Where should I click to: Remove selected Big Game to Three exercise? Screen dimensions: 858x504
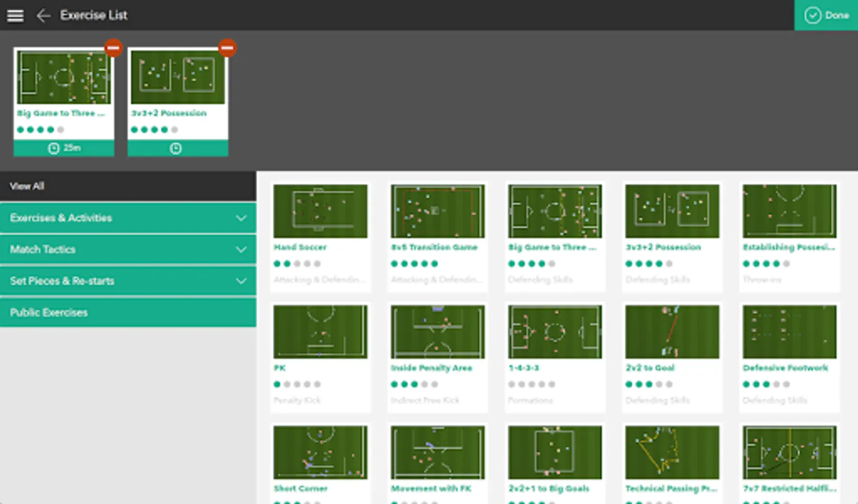point(113,48)
